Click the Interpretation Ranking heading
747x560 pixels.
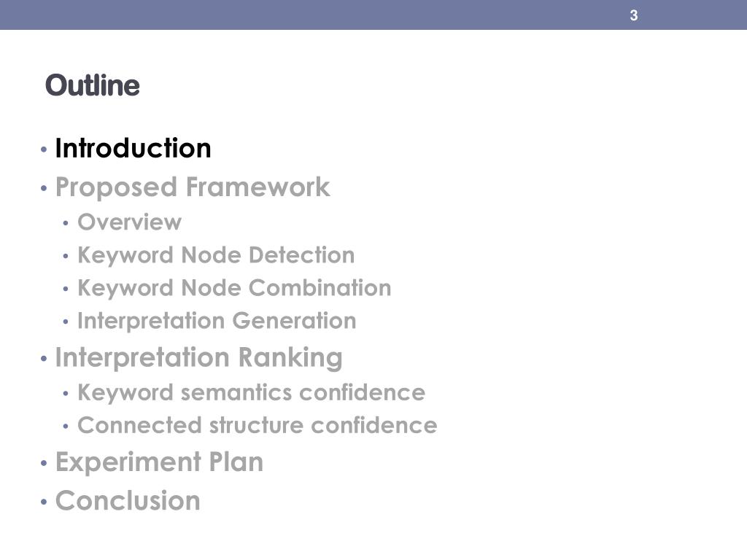click(199, 358)
